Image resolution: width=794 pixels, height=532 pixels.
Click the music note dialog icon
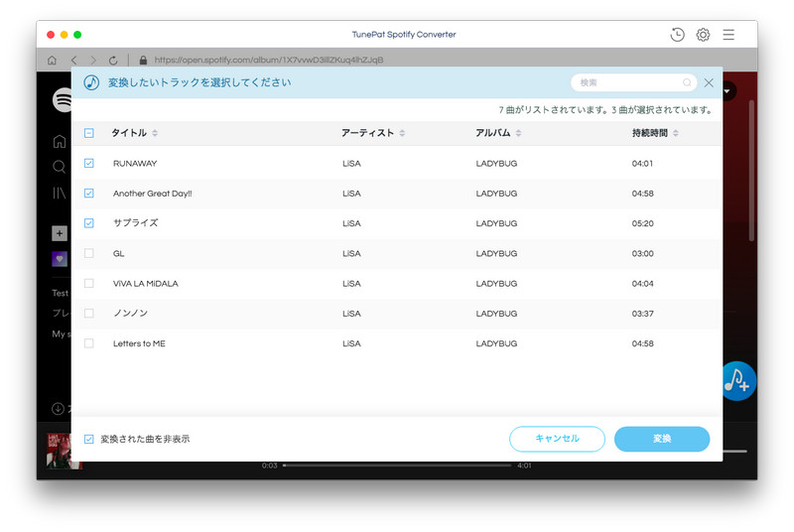click(x=91, y=82)
